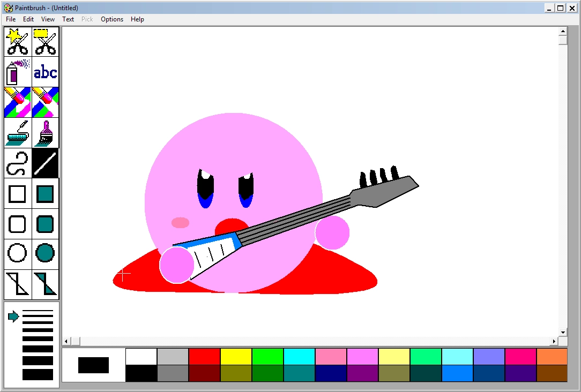
Task: Activate the abc Text tool
Action: [x=45, y=72]
